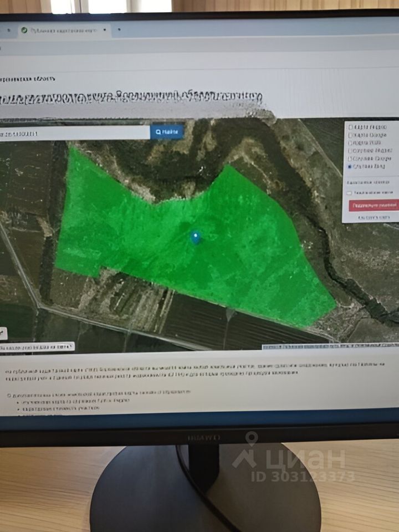Select the first map layer radio option

351,127
